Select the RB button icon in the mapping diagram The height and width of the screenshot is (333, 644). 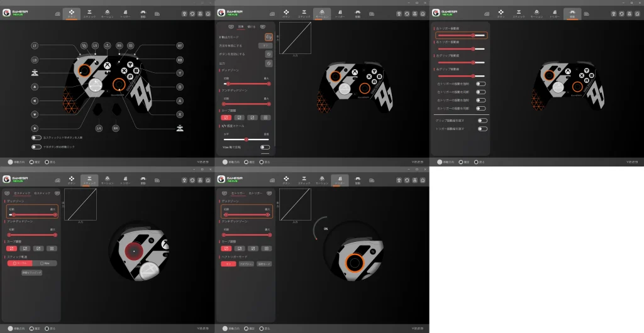click(180, 60)
